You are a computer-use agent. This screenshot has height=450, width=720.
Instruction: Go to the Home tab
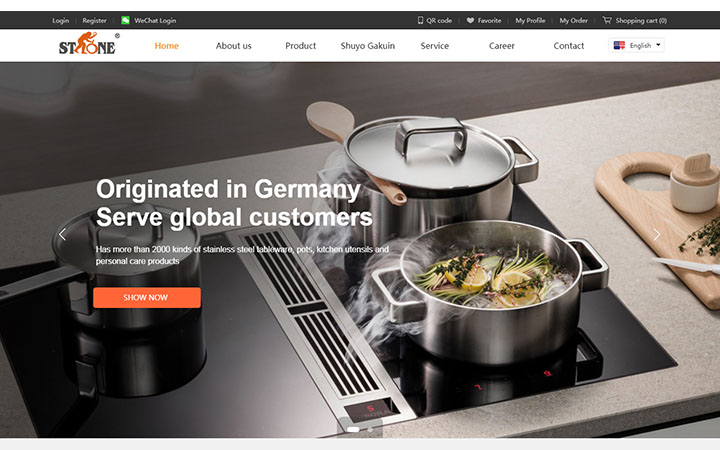[166, 46]
